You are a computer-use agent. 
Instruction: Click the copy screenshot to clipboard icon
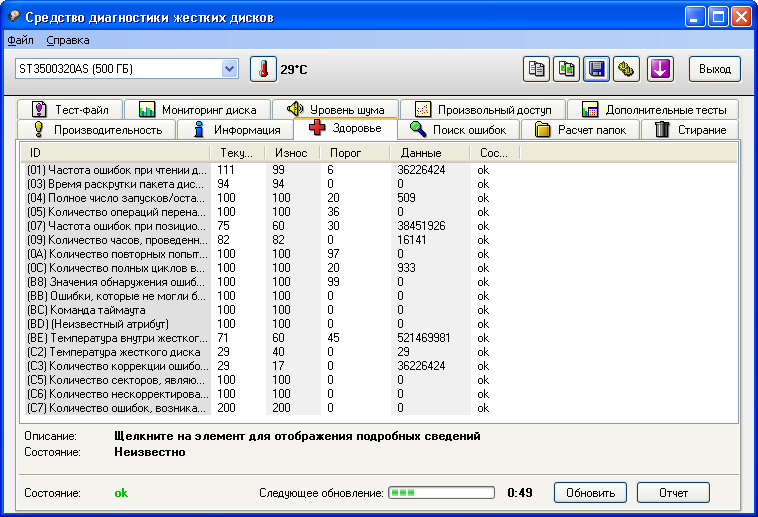(567, 69)
